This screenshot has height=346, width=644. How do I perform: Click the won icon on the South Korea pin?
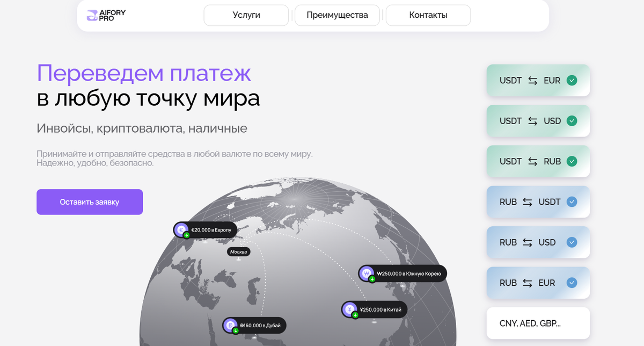pos(367,273)
